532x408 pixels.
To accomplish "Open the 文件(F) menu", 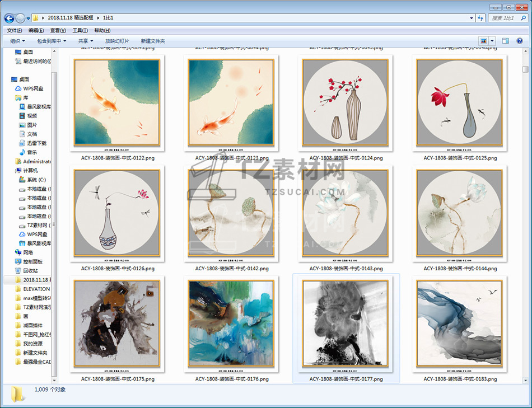I will 14,30.
